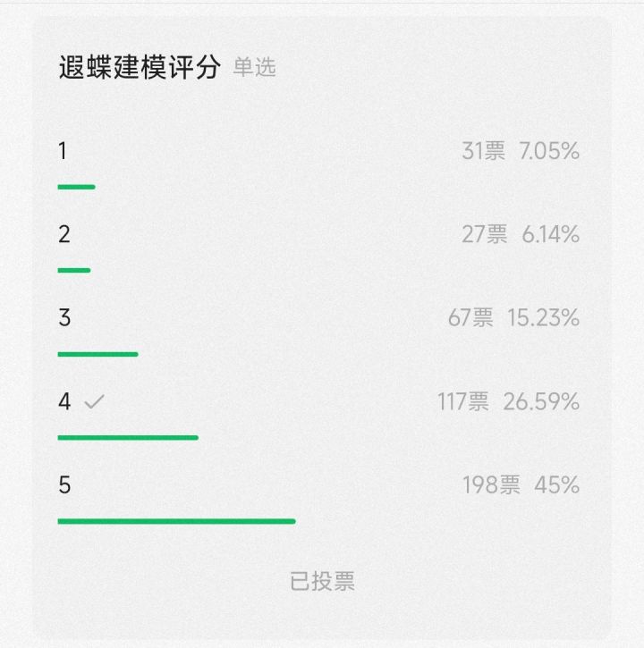Click the longest green bar for option 5
Image resolution: width=644 pixels, height=648 pixels.
coord(176,521)
